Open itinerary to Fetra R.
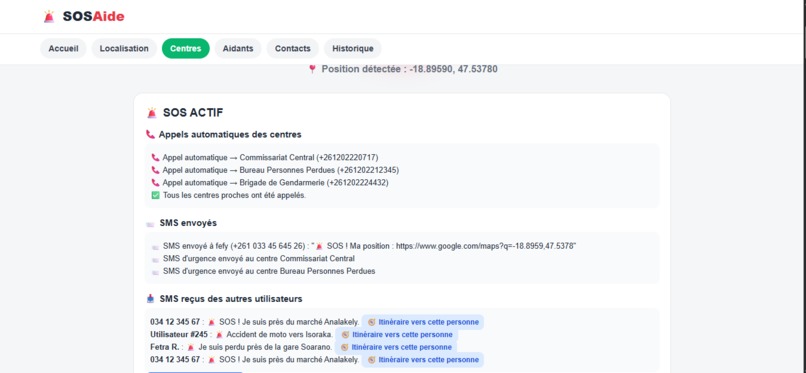The image size is (806, 373). point(395,347)
